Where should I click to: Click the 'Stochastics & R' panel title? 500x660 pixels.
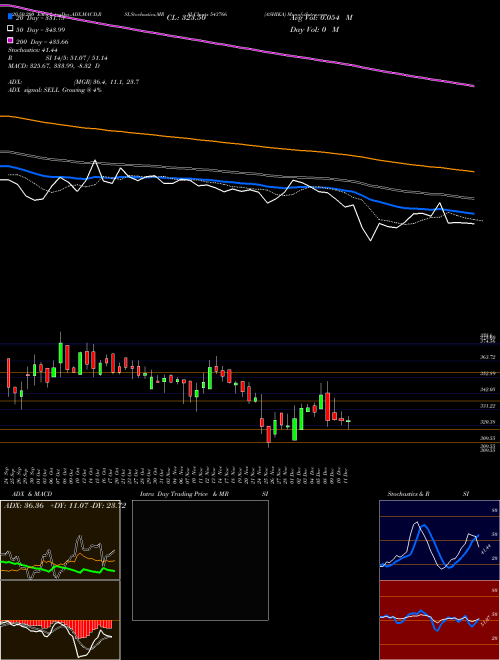pos(409,494)
